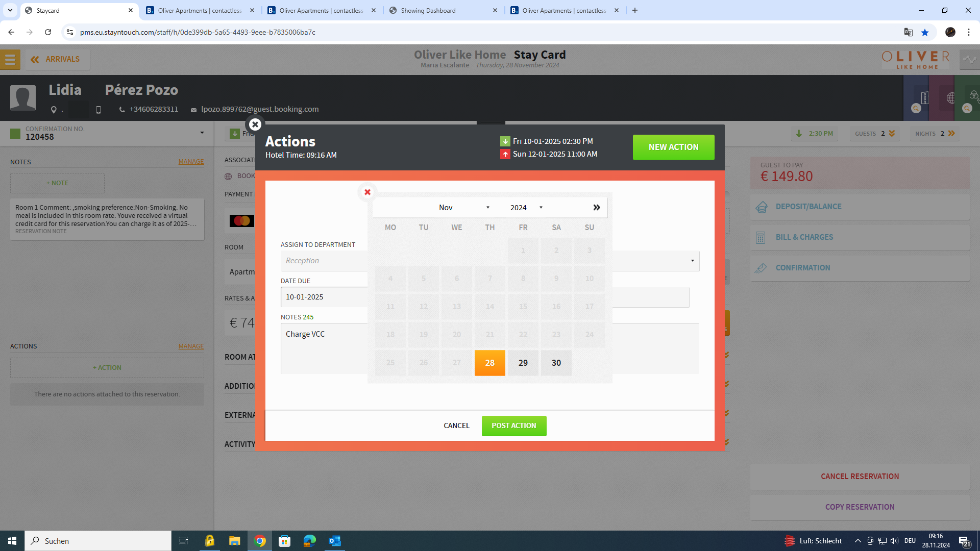Select day 30 in calendar
980x551 pixels.
coord(556,363)
